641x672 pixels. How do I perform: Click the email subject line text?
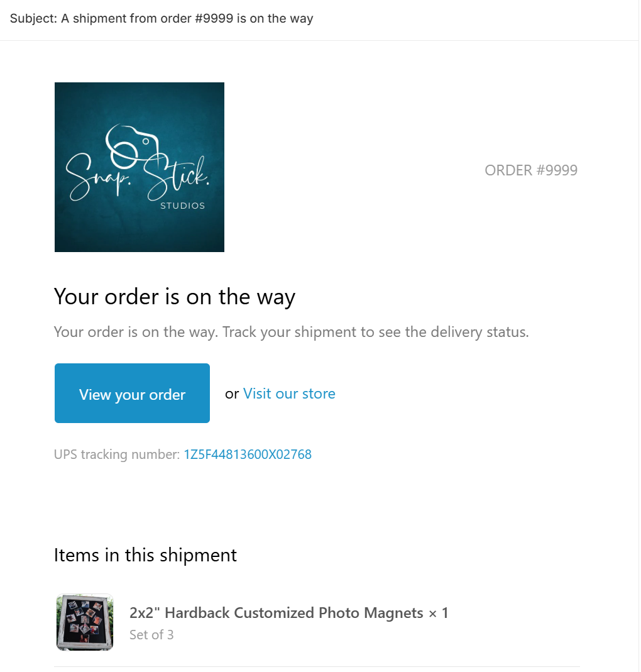coord(162,18)
